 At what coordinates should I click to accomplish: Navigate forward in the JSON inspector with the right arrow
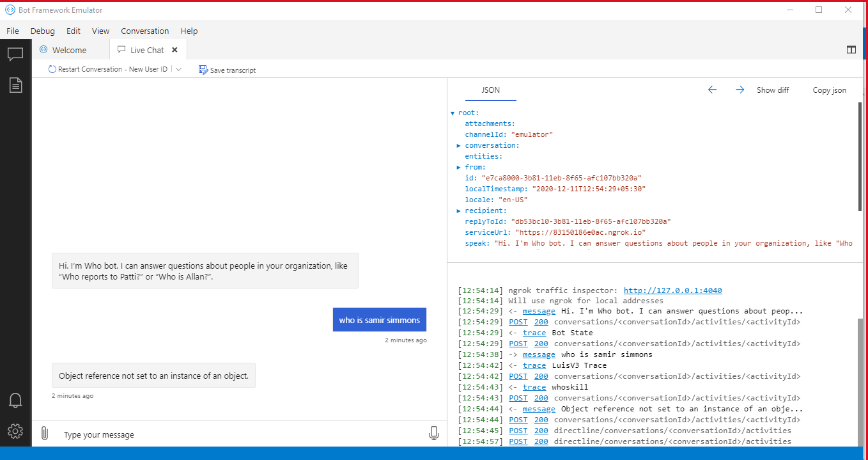(740, 90)
